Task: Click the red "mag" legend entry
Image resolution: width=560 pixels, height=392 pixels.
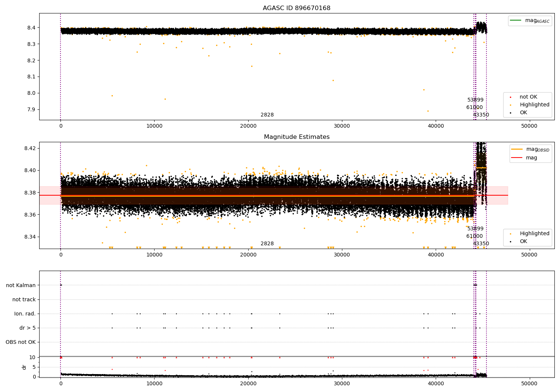Action: [x=524, y=158]
